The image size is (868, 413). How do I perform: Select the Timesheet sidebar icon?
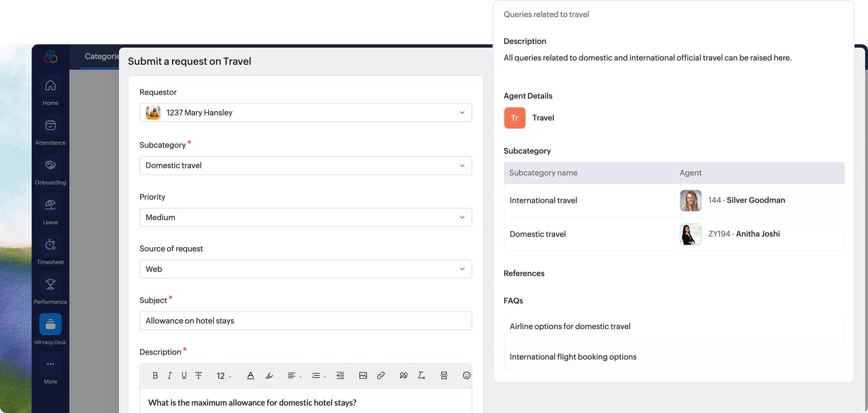[x=50, y=245]
